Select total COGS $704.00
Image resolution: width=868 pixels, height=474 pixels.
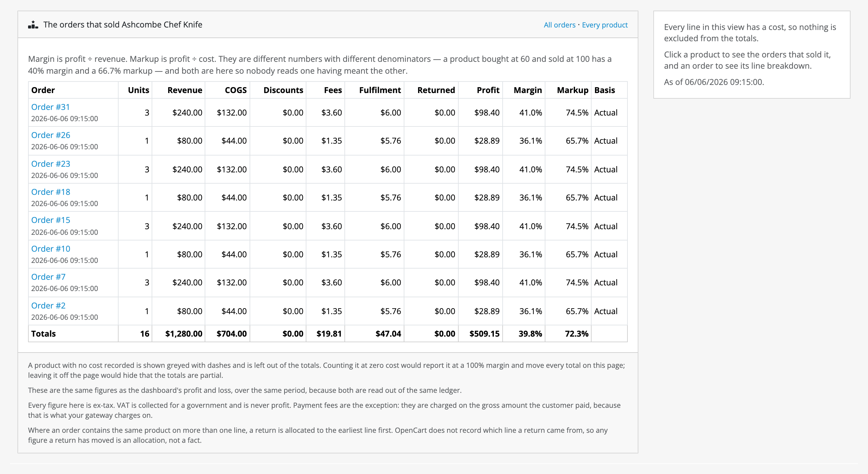pos(232,333)
